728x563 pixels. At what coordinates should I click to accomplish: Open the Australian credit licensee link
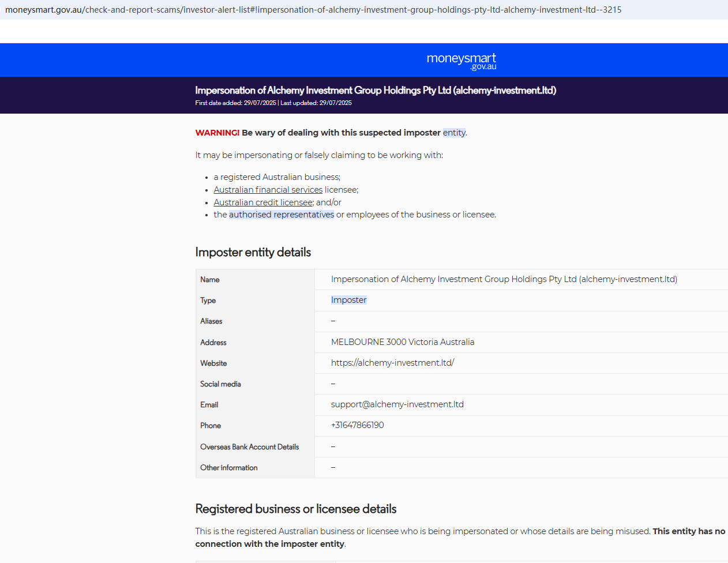pos(263,202)
